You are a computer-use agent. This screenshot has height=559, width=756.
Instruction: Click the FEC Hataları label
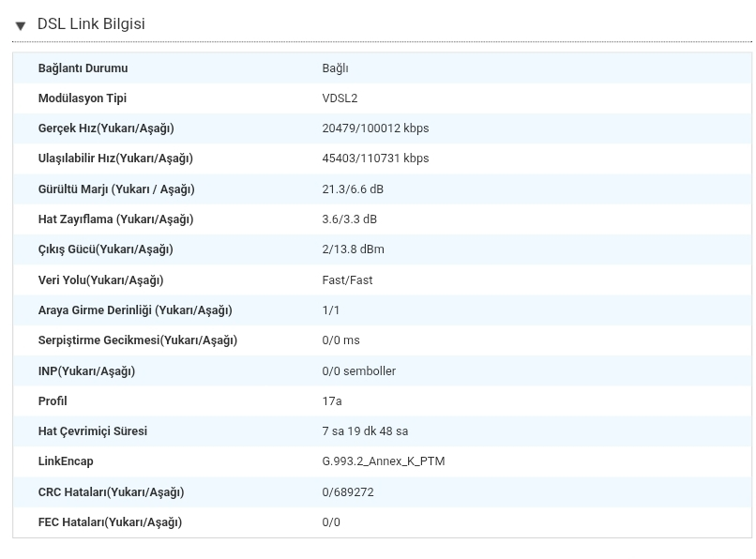coord(110,522)
